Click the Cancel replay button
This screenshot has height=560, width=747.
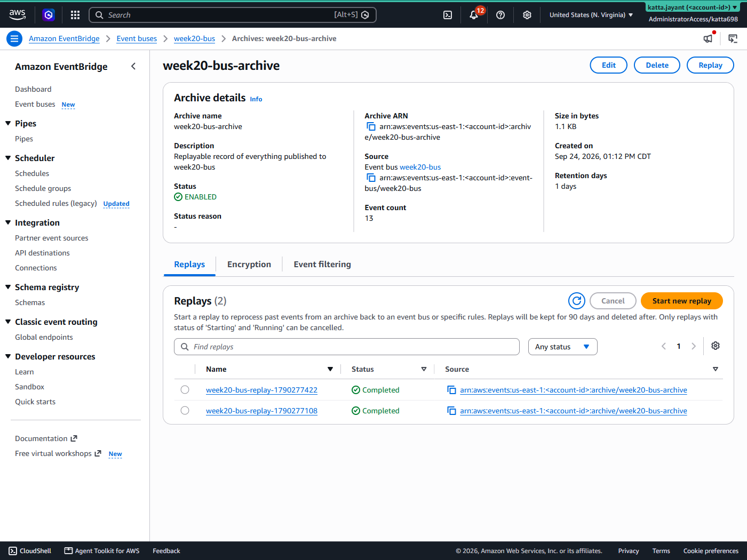coord(613,301)
